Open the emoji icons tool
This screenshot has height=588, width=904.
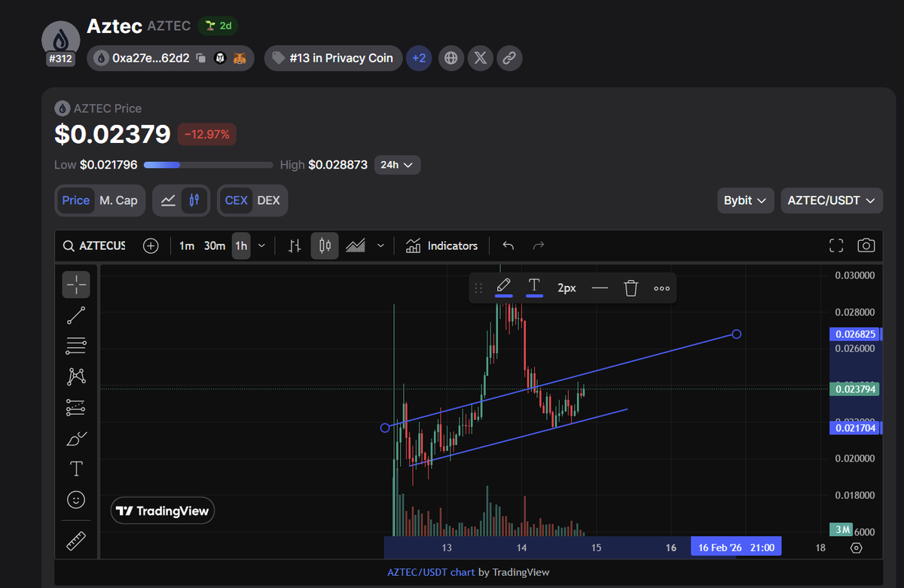click(76, 499)
